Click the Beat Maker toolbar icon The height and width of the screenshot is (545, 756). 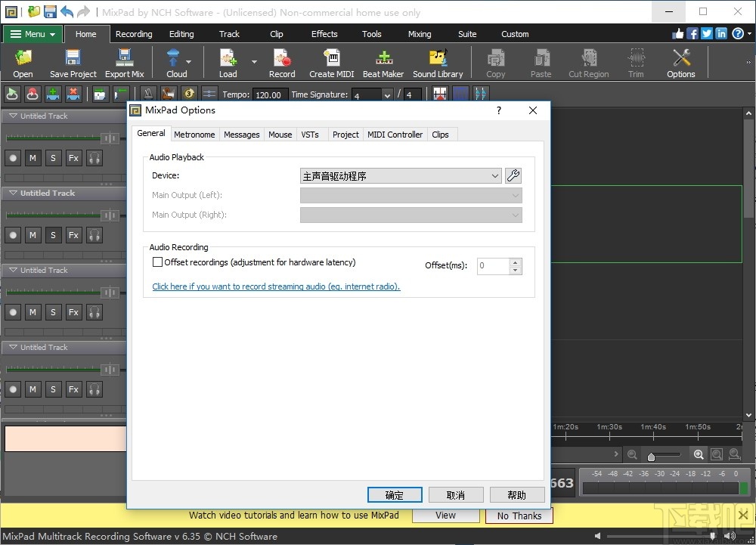[383, 63]
